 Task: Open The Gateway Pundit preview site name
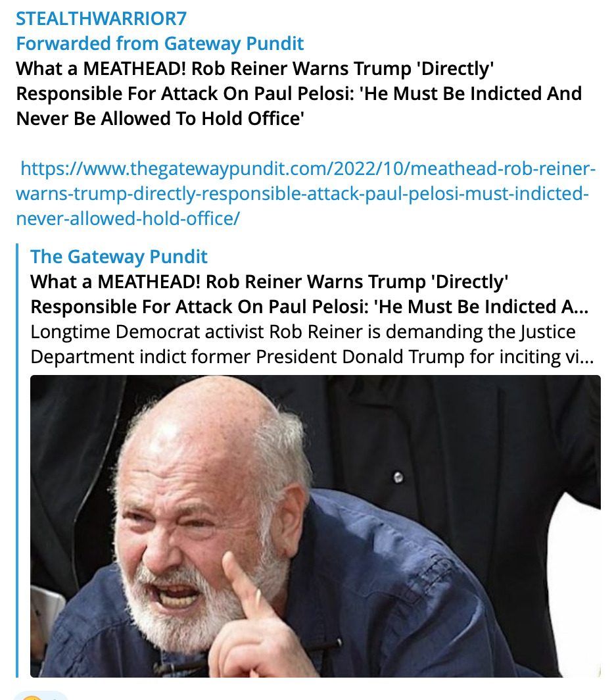[x=119, y=257]
